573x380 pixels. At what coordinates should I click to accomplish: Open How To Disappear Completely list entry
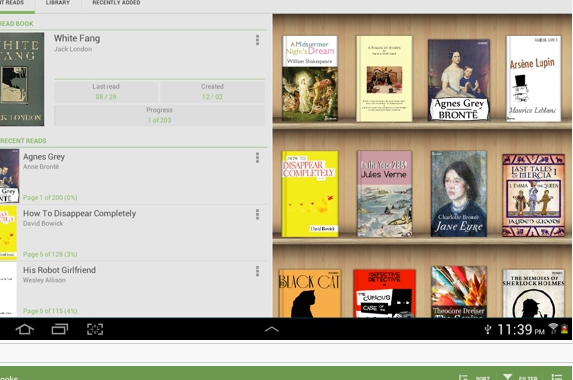(133, 233)
